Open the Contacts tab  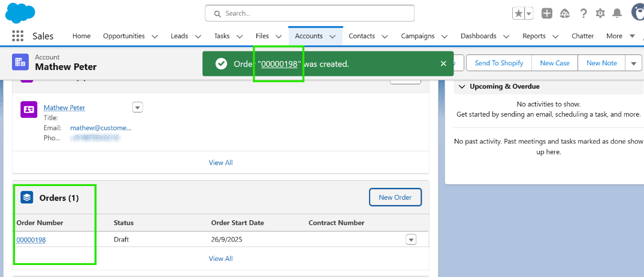click(362, 36)
